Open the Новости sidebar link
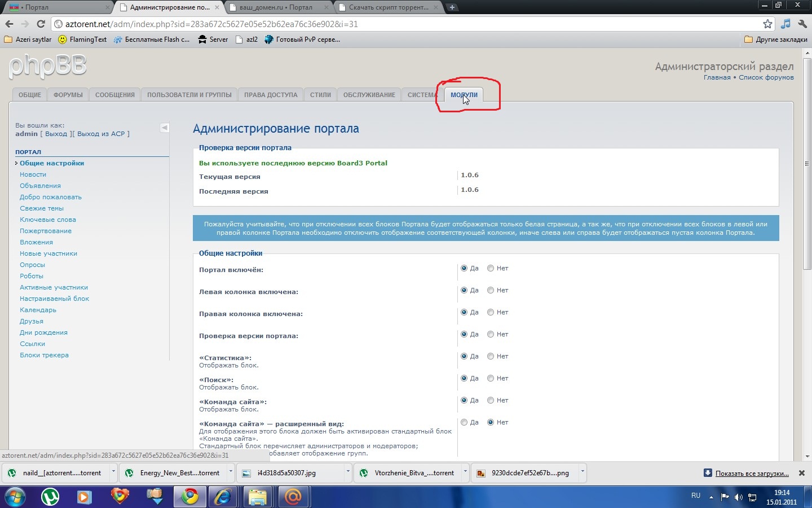The width and height of the screenshot is (812, 508). tap(33, 174)
